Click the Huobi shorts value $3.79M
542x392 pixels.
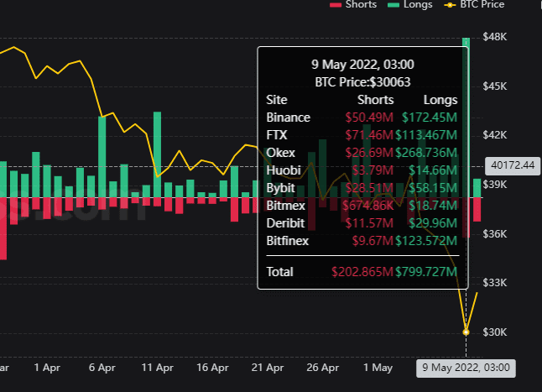373,170
